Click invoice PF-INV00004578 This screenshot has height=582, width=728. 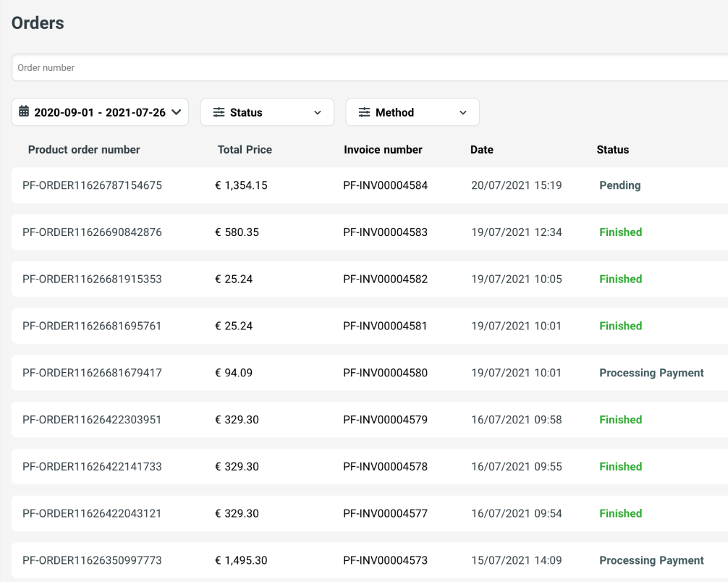[386, 467]
